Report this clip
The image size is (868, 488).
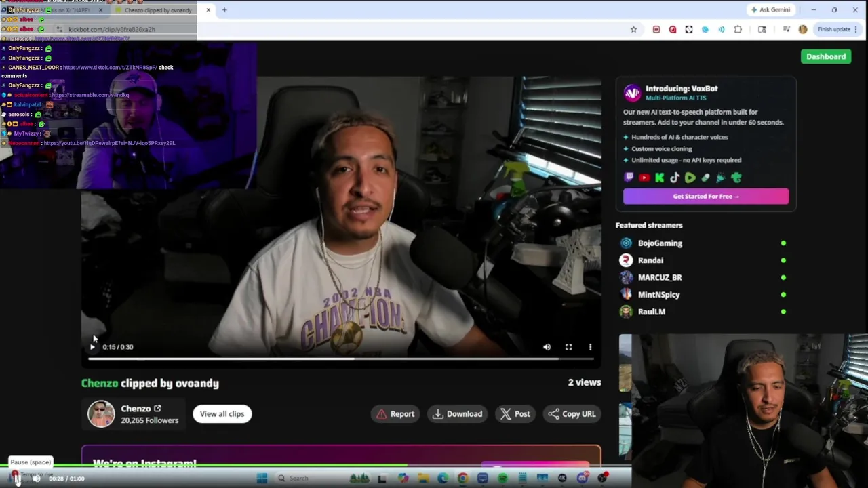tap(395, 413)
